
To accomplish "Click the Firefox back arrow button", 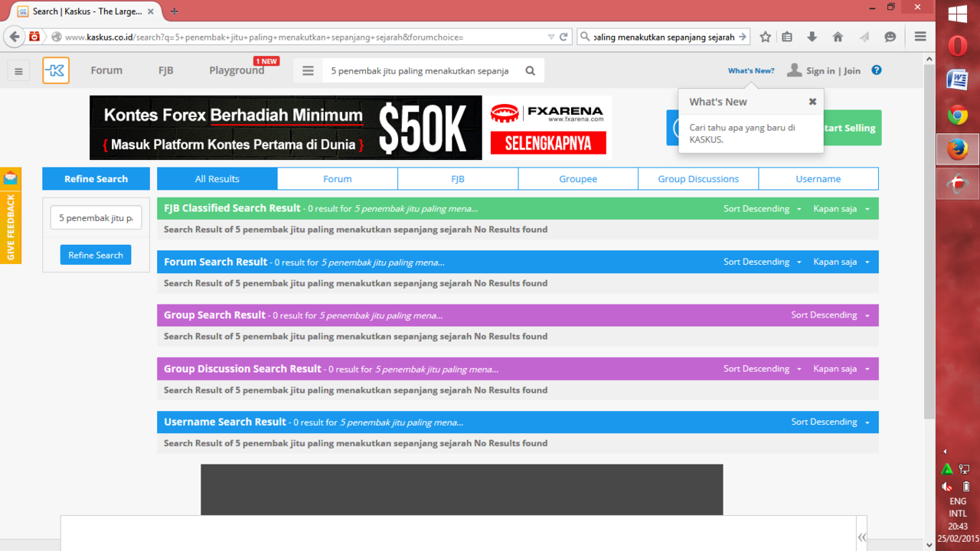I will (14, 36).
